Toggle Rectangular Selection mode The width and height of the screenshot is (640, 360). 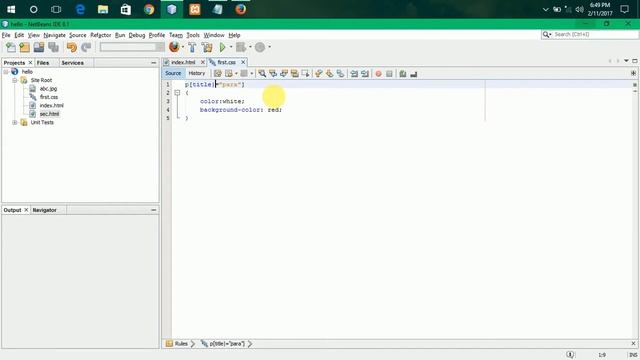click(x=305, y=73)
